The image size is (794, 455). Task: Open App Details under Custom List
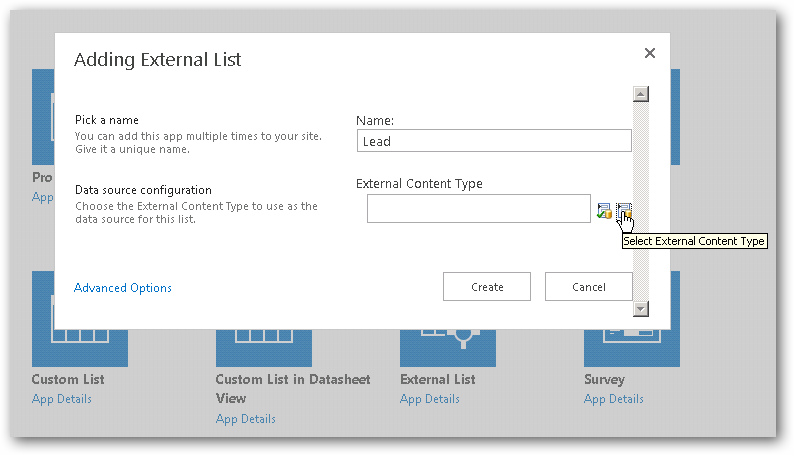point(62,399)
